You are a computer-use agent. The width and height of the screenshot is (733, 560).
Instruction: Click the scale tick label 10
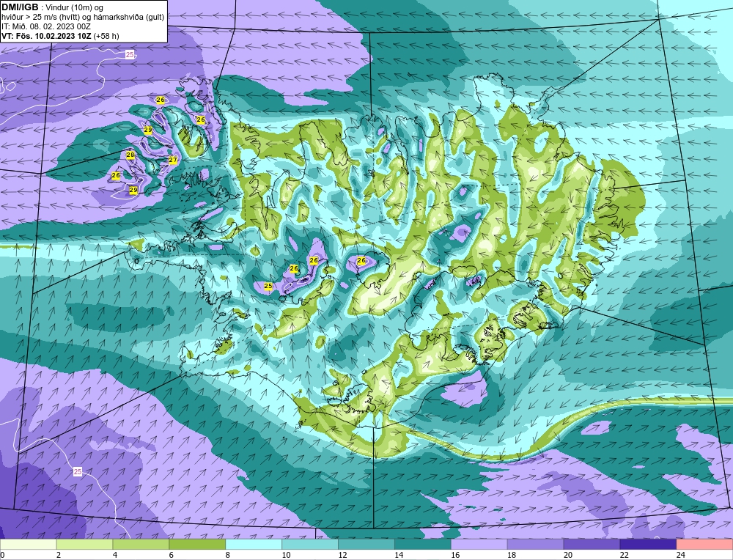click(286, 555)
